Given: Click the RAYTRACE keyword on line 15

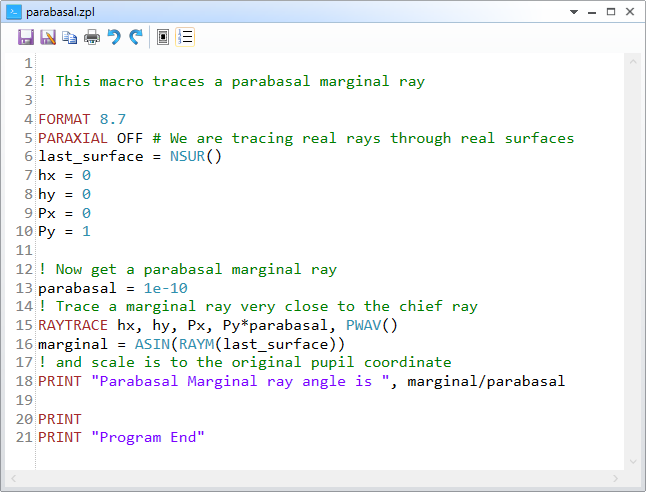Looking at the screenshot, I should point(73,325).
